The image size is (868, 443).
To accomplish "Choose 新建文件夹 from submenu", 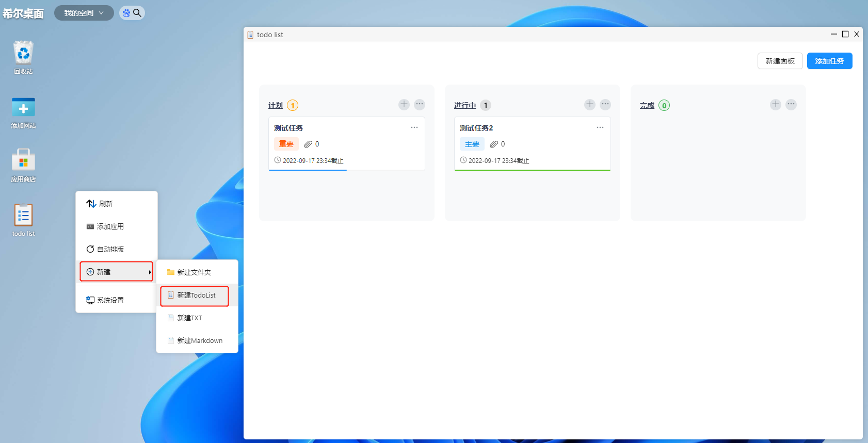I will click(197, 272).
